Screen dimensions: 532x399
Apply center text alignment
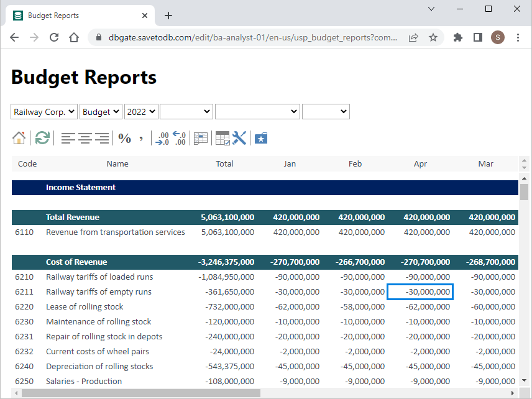85,138
